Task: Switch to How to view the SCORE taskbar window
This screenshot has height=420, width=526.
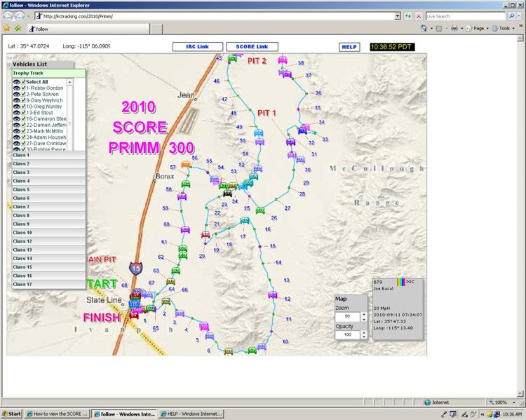Action: [x=57, y=414]
